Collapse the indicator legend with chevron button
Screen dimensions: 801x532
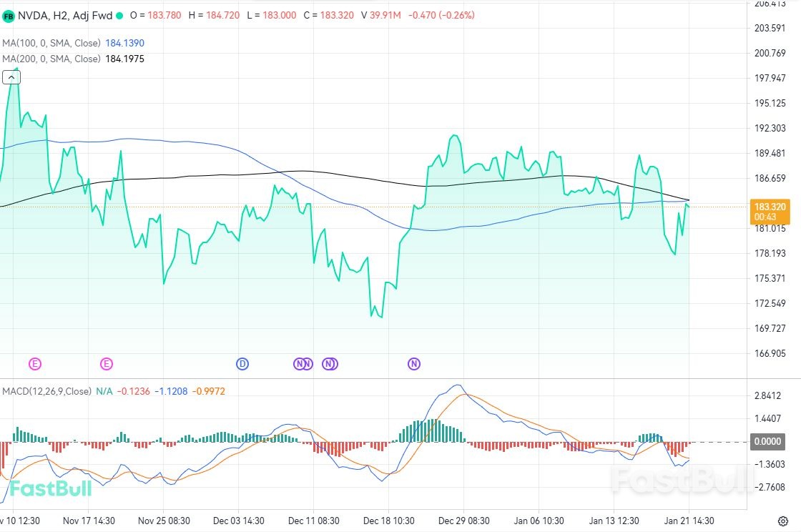click(11, 77)
